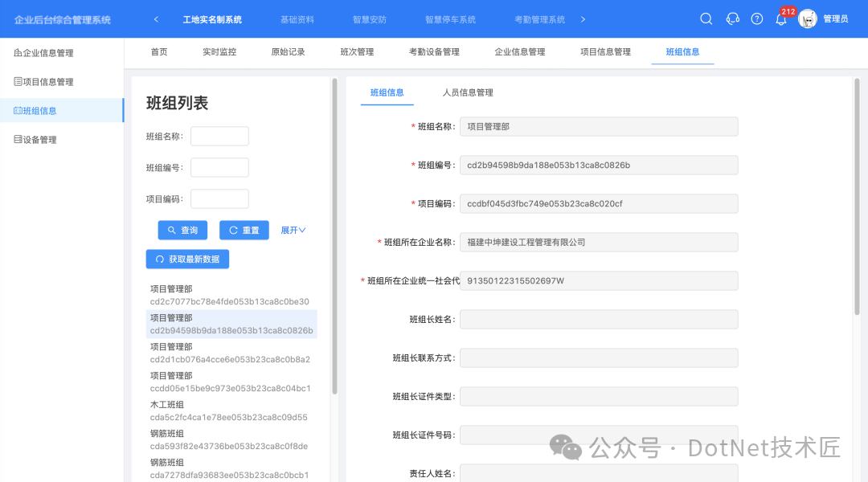Click the 查询 search button

point(182,231)
